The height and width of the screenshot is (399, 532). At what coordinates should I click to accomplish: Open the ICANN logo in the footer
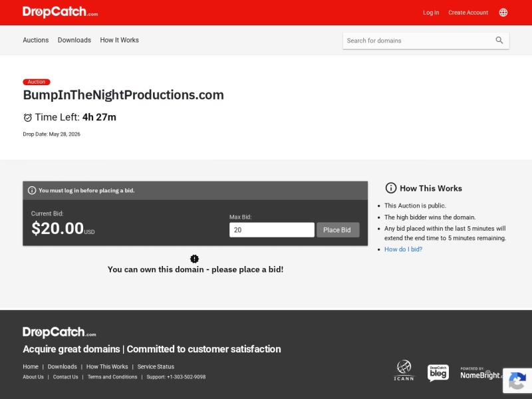point(404,370)
